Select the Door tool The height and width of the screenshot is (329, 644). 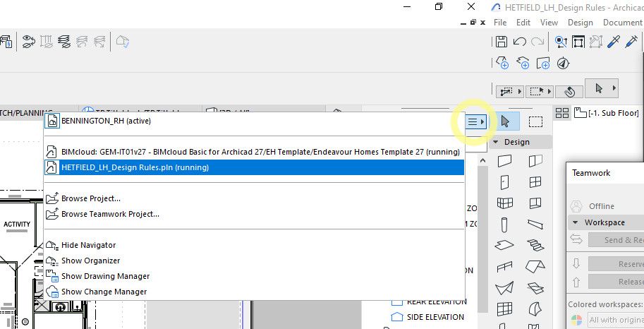505,181
